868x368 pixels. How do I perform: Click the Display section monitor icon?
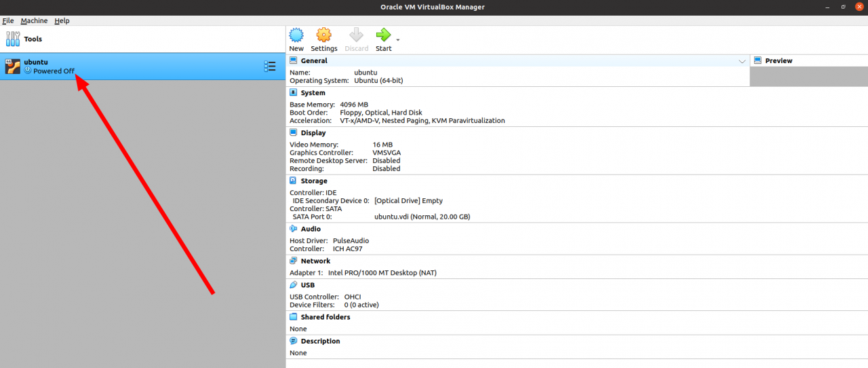tap(294, 132)
